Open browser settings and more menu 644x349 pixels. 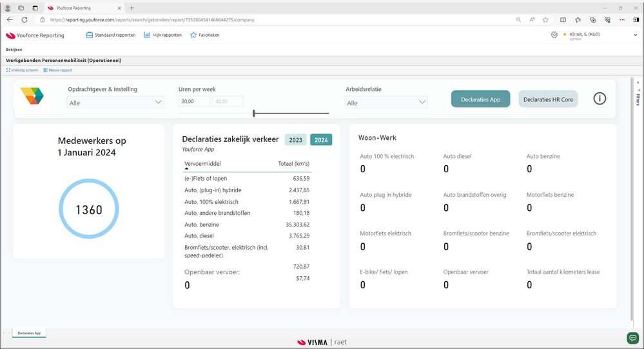[x=622, y=20]
